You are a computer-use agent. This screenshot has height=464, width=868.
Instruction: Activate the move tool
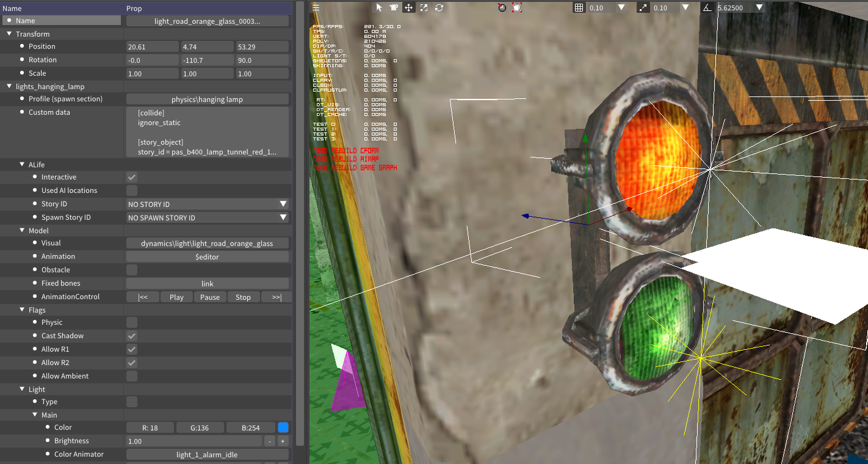coord(408,7)
